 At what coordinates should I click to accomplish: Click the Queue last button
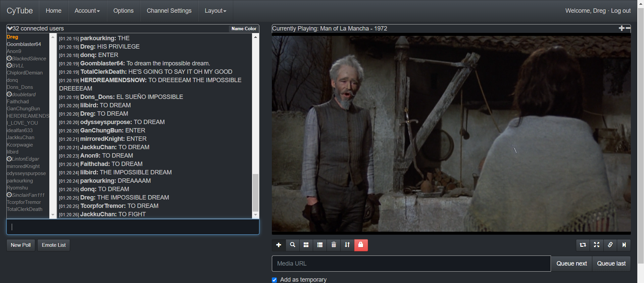tap(611, 264)
